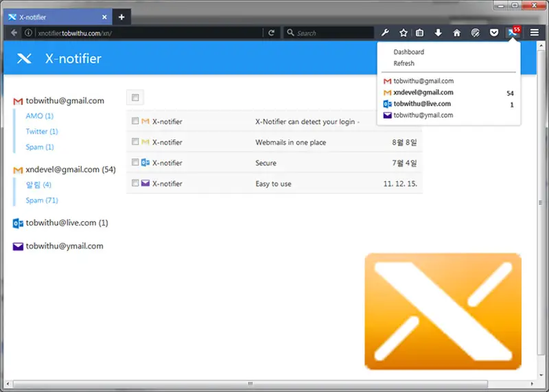
Task: Click the 'X-notifier' page header title
Action: 73,58
